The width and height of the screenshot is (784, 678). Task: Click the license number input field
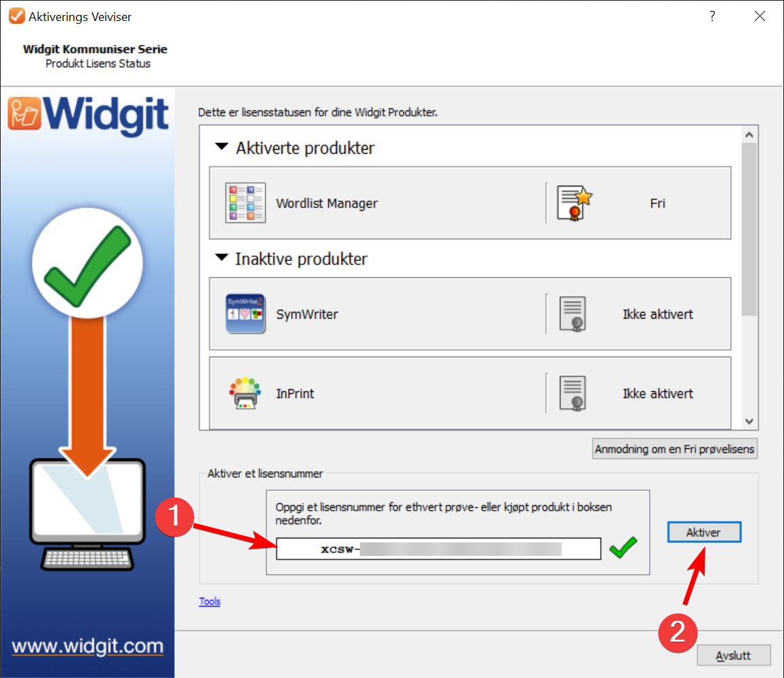(x=438, y=549)
